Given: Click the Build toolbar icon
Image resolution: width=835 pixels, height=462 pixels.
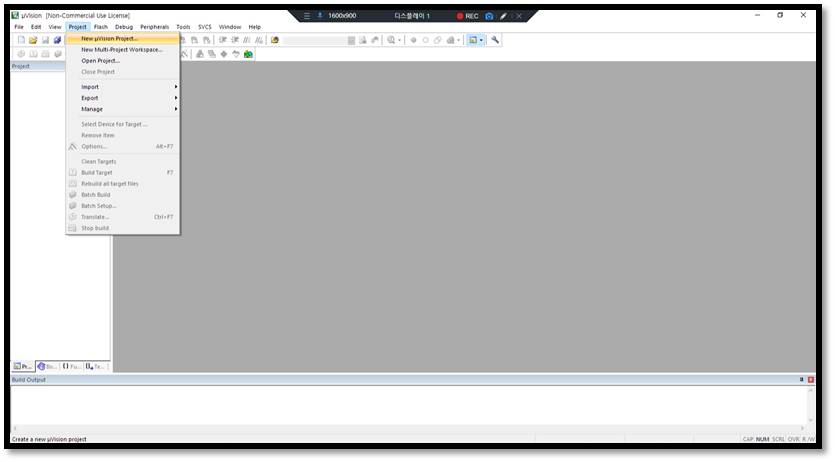Looking at the screenshot, I should [x=33, y=54].
